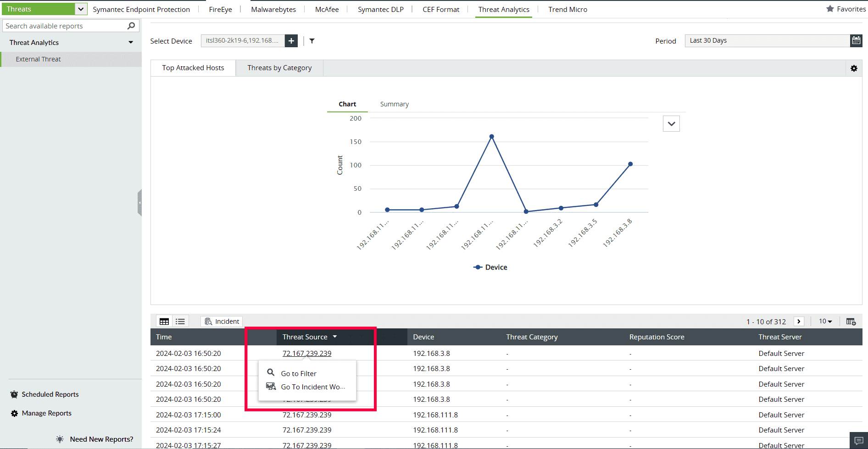Open the settings gear on the chart panel
This screenshot has height=449, width=868.
[854, 68]
